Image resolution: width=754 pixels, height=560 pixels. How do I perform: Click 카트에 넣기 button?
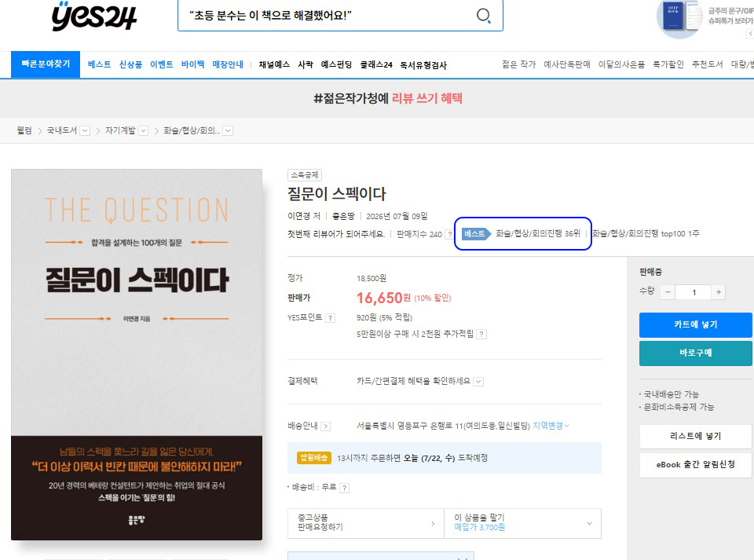[695, 325]
